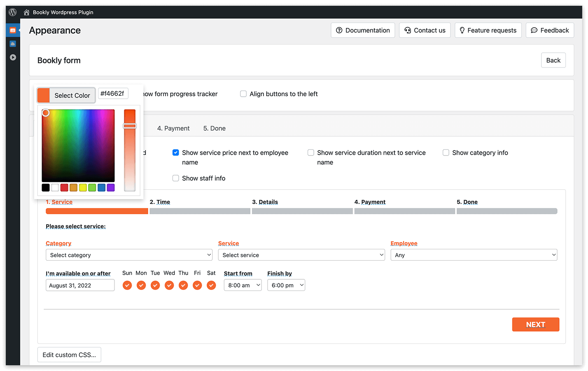
Task: Toggle the Sunday availability check circle
Action: coord(127,285)
